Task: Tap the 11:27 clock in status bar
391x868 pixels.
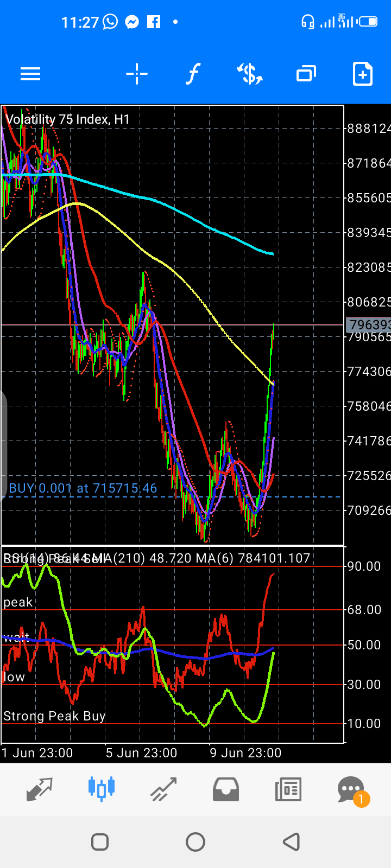Action: tap(80, 22)
